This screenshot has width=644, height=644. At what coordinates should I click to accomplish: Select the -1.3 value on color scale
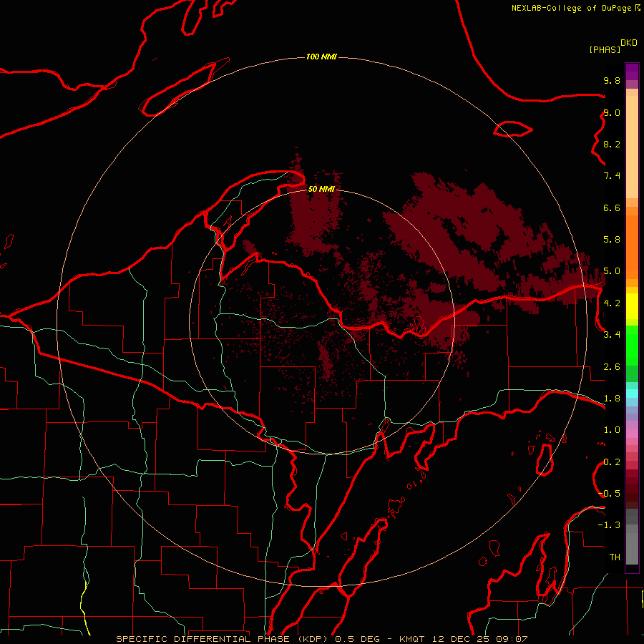(x=609, y=525)
